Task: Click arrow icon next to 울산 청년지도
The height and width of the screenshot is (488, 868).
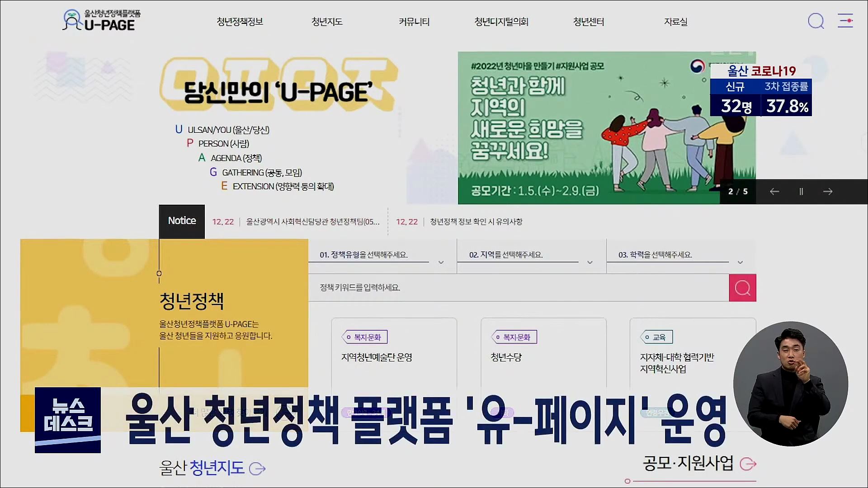Action: coord(257,469)
